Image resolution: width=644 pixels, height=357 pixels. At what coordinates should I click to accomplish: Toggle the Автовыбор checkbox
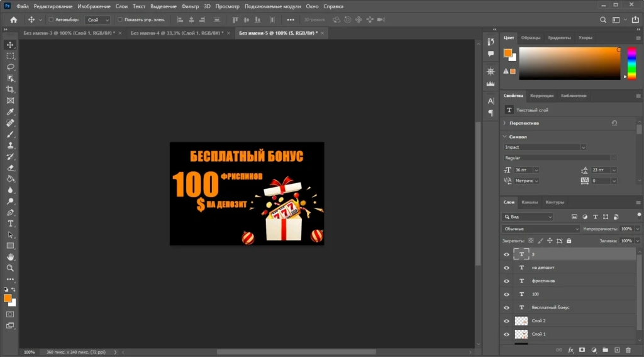point(51,20)
